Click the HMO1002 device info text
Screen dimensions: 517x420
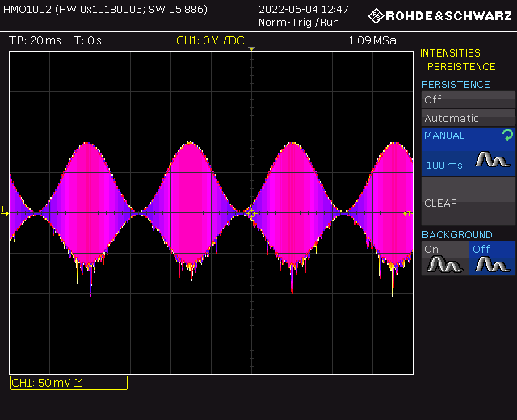(x=105, y=9)
